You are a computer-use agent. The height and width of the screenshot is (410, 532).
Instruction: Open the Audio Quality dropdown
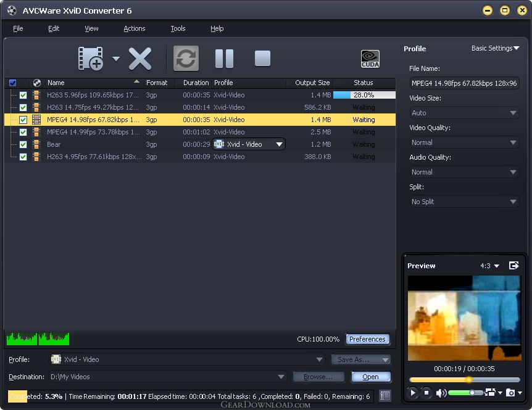pyautogui.click(x=464, y=172)
